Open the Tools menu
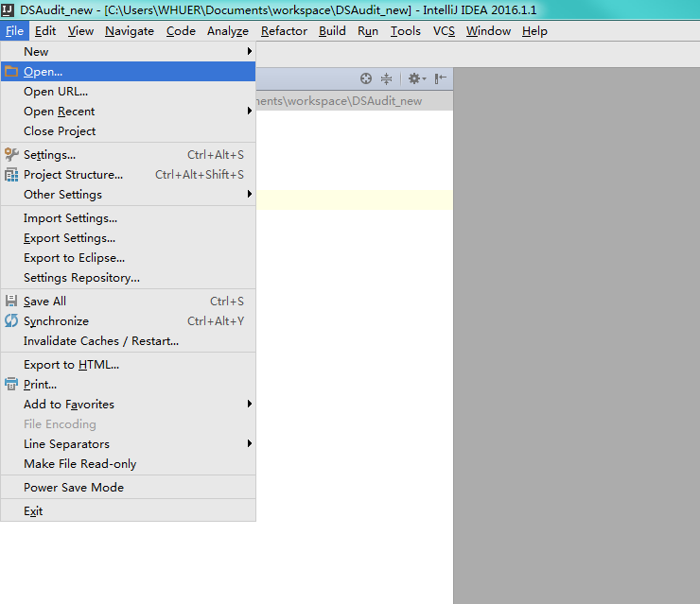This screenshot has width=700, height=604. (406, 31)
